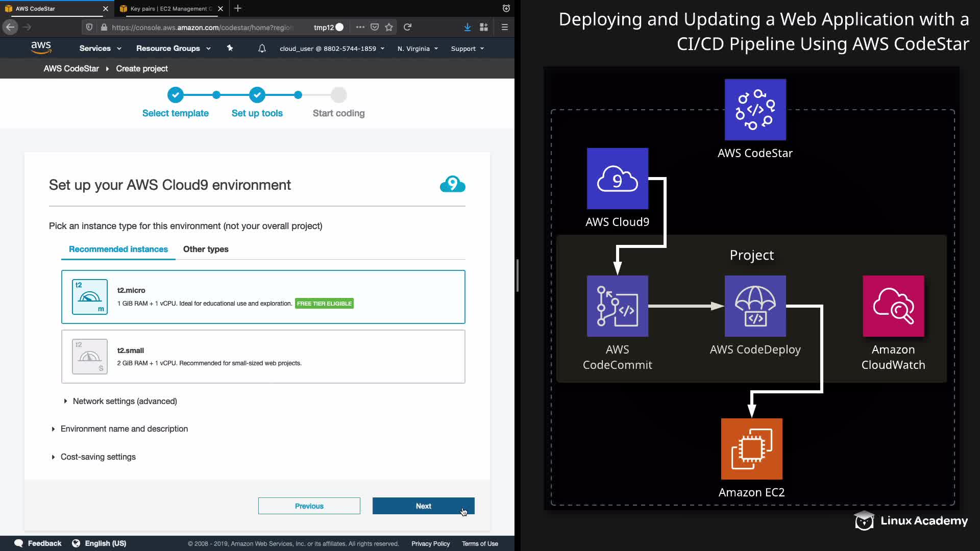Select the t2.small instance option

point(263,357)
